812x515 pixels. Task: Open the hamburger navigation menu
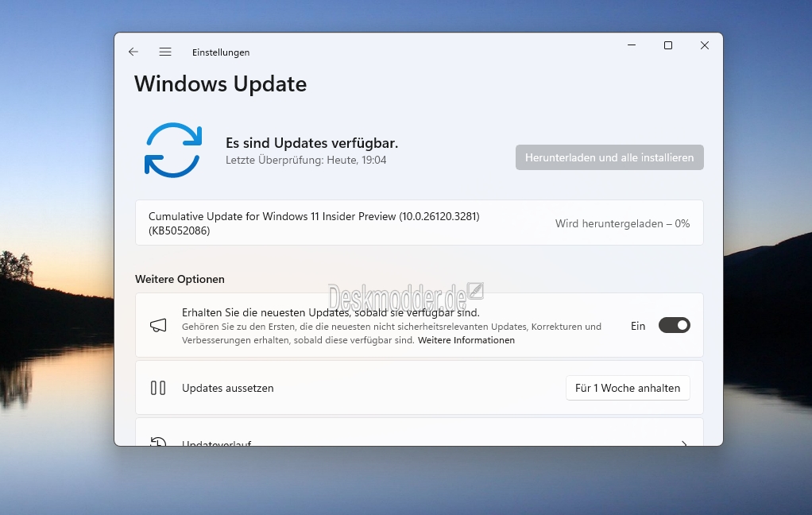165,52
